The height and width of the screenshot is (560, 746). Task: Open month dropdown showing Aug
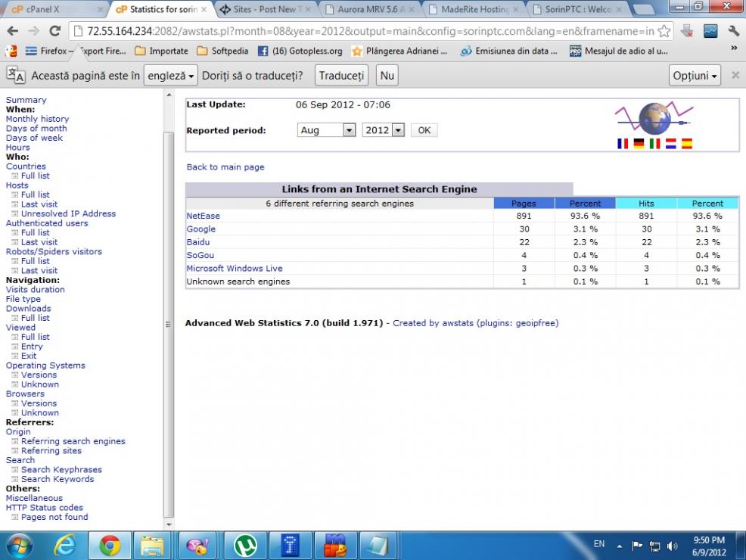[x=326, y=130]
